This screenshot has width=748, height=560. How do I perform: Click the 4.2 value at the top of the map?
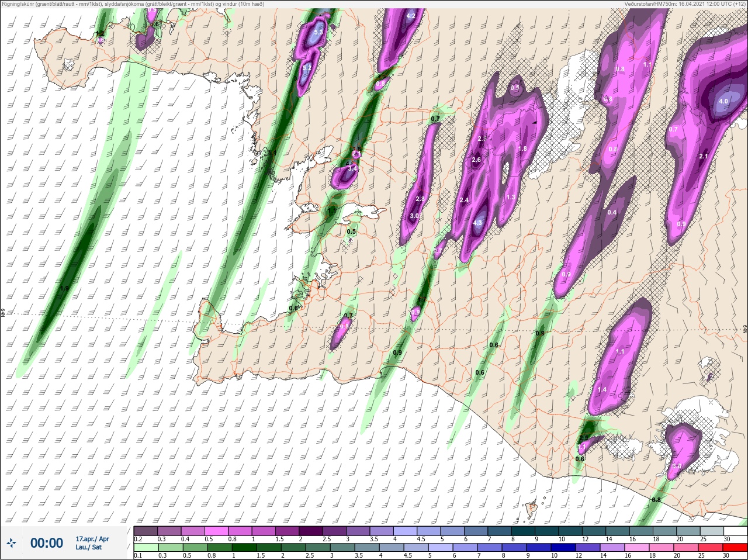[411, 16]
